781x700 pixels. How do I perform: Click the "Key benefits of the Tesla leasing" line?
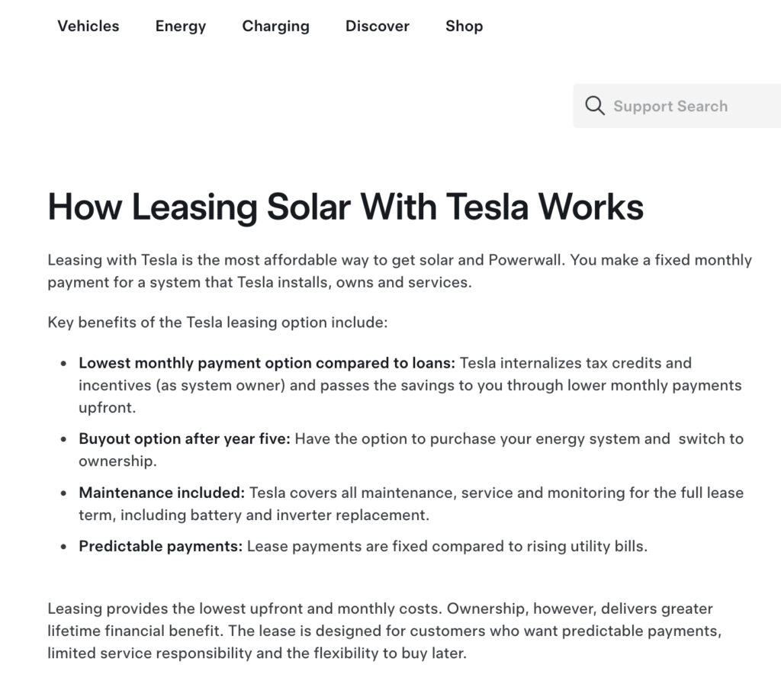pos(217,323)
